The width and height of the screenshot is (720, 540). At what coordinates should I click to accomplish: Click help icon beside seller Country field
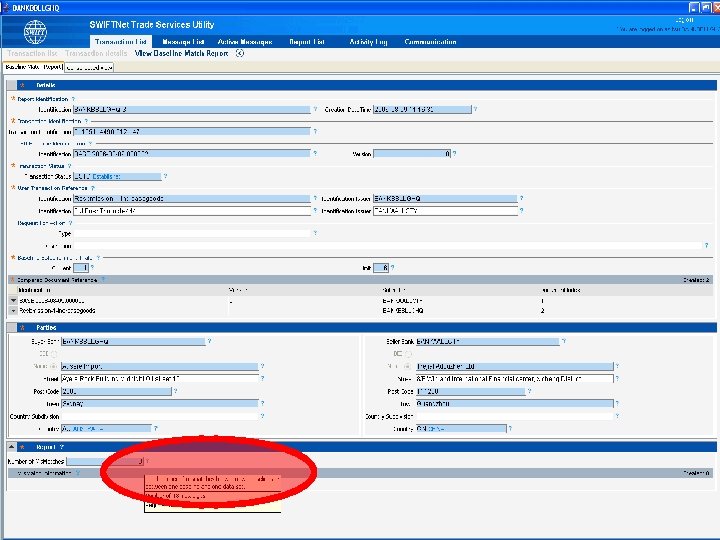coord(510,428)
